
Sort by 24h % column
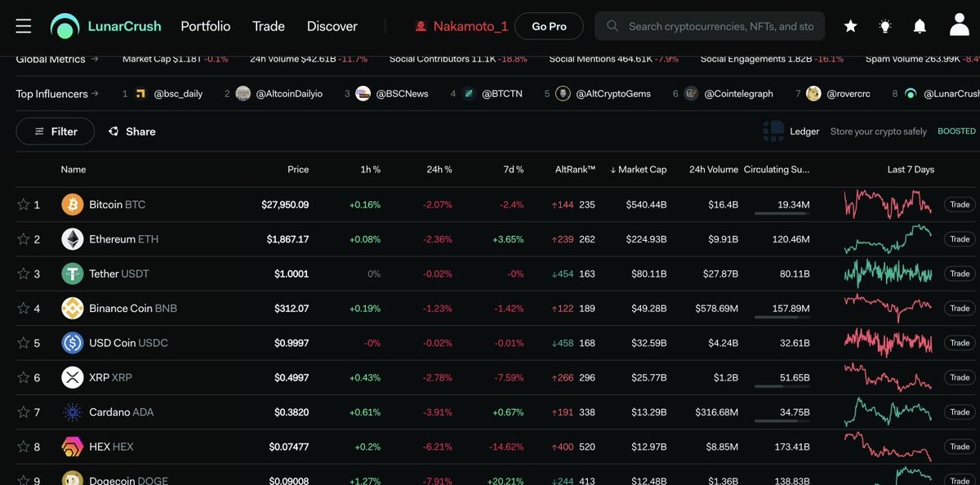[x=439, y=169]
